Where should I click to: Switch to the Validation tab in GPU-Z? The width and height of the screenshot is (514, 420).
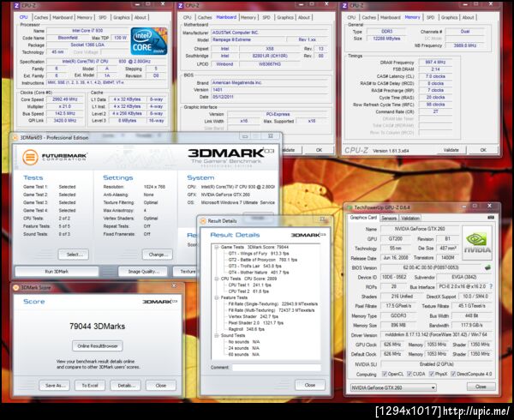[410, 218]
